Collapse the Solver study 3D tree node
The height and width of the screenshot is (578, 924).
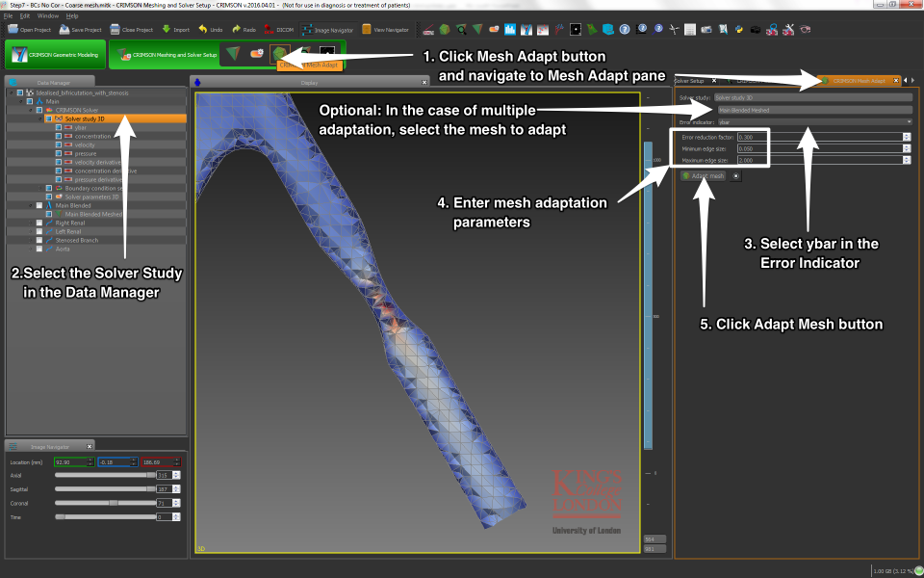(x=38, y=118)
